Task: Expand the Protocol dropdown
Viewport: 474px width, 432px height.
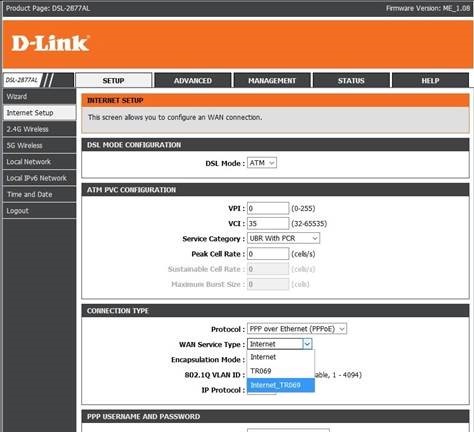Action: [x=297, y=329]
